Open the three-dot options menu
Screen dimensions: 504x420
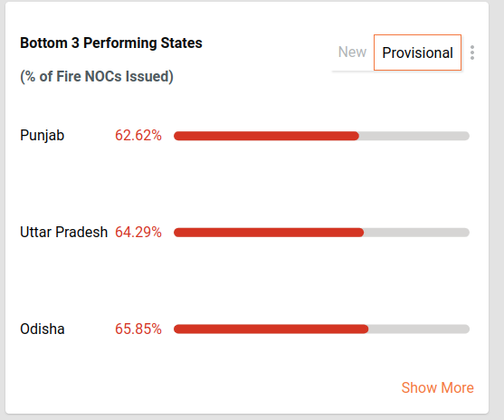[471, 52]
